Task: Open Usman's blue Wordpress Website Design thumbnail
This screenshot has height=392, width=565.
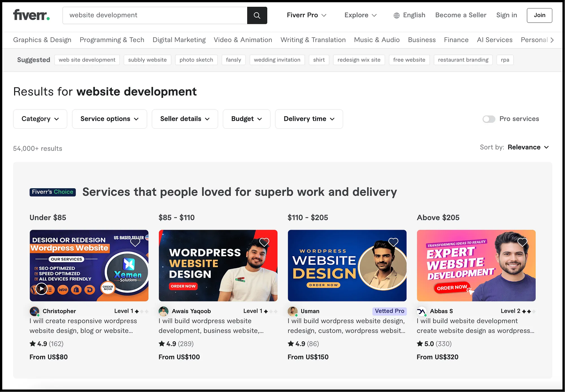Action: click(347, 266)
